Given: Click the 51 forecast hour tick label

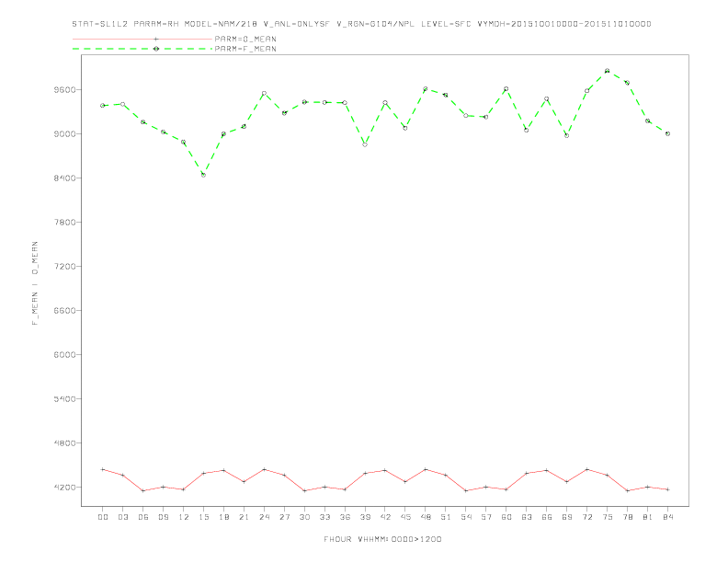Looking at the screenshot, I should pos(446,517).
